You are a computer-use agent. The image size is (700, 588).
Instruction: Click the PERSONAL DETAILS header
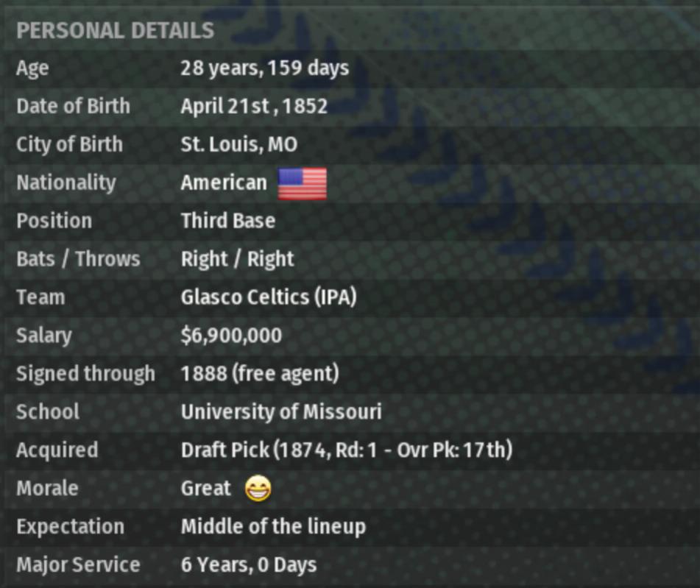pyautogui.click(x=116, y=31)
